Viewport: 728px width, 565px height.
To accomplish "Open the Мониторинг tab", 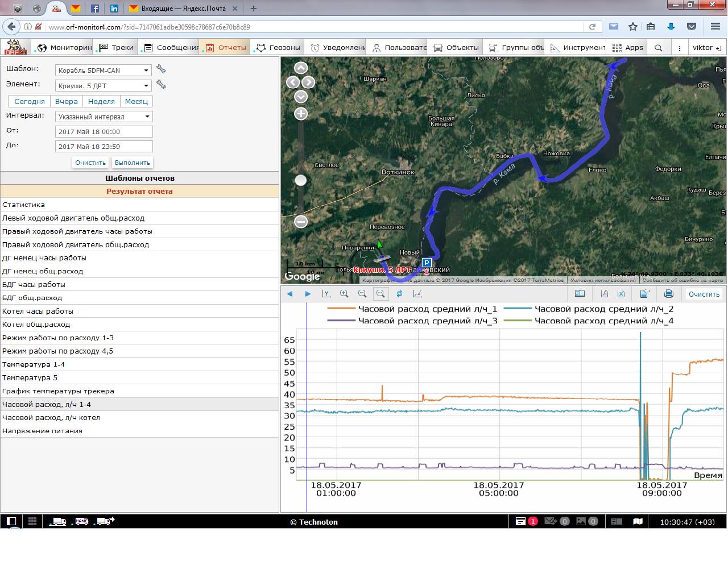I will click(x=64, y=48).
